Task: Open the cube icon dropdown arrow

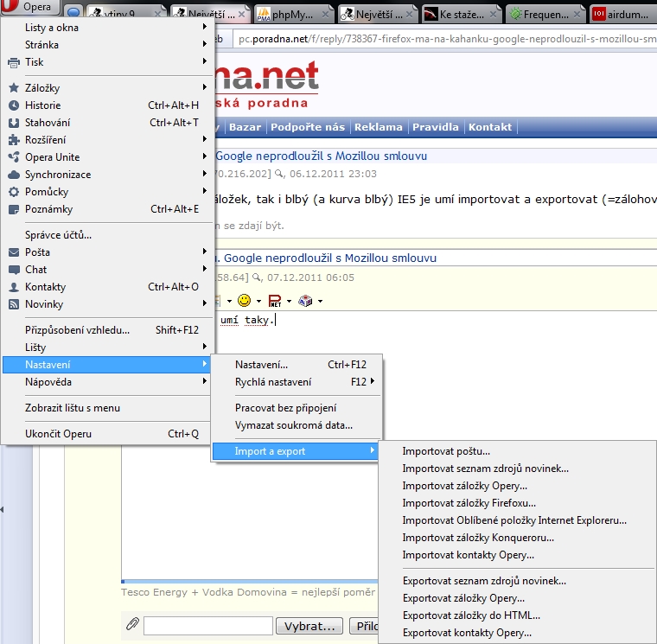Action: pos(320,301)
